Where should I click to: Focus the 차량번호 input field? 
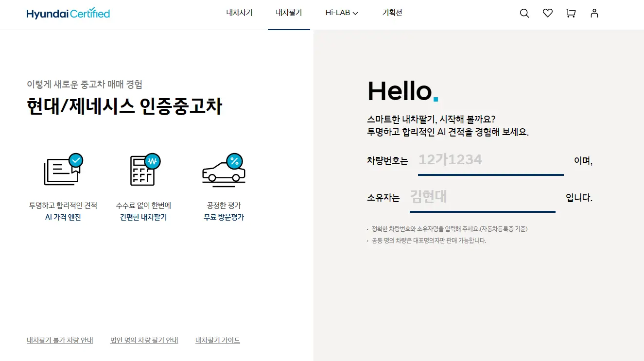coord(491,160)
